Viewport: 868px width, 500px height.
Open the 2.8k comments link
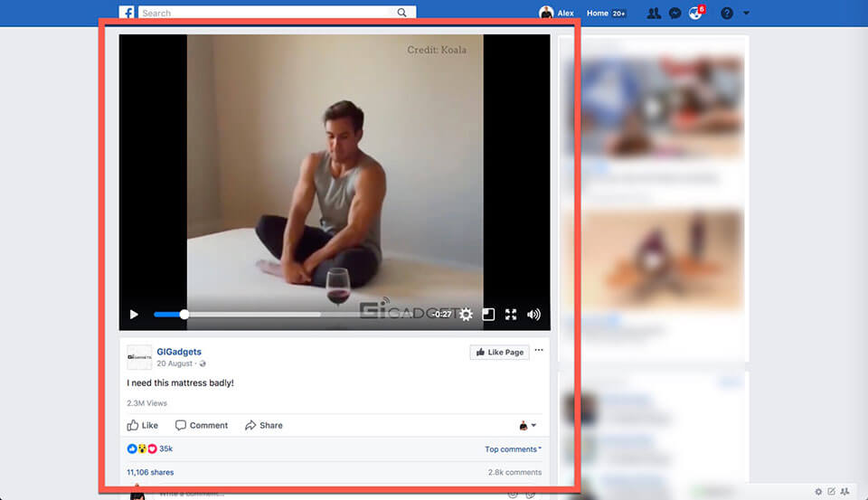click(x=514, y=472)
